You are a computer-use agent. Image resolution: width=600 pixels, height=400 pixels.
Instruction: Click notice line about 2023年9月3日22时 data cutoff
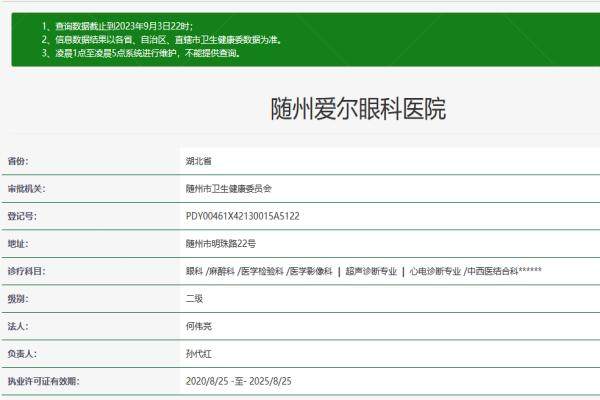pyautogui.click(x=117, y=26)
